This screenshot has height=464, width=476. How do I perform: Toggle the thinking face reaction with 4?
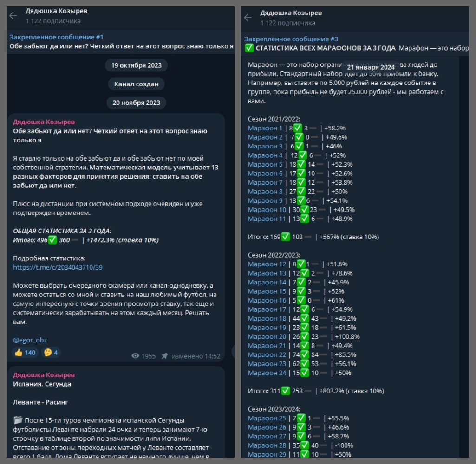[x=51, y=353]
